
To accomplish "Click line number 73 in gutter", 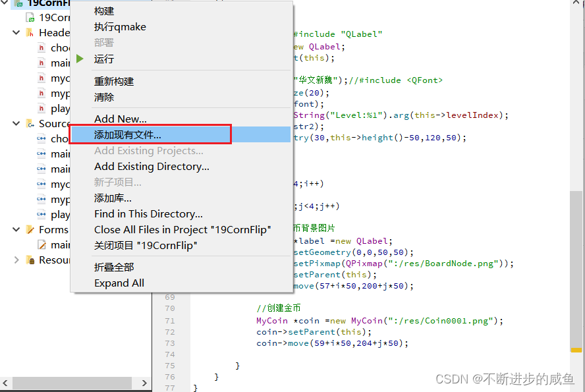I will pyautogui.click(x=170, y=343).
